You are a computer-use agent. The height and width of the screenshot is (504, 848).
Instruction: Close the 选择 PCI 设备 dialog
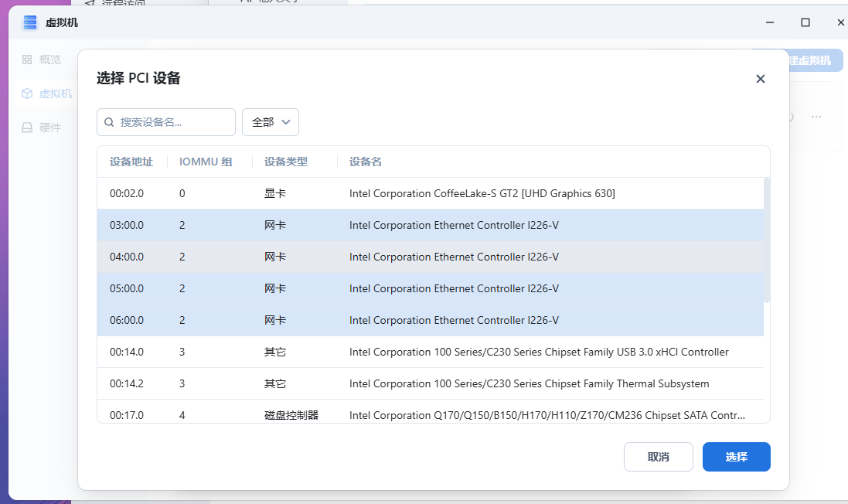[760, 79]
